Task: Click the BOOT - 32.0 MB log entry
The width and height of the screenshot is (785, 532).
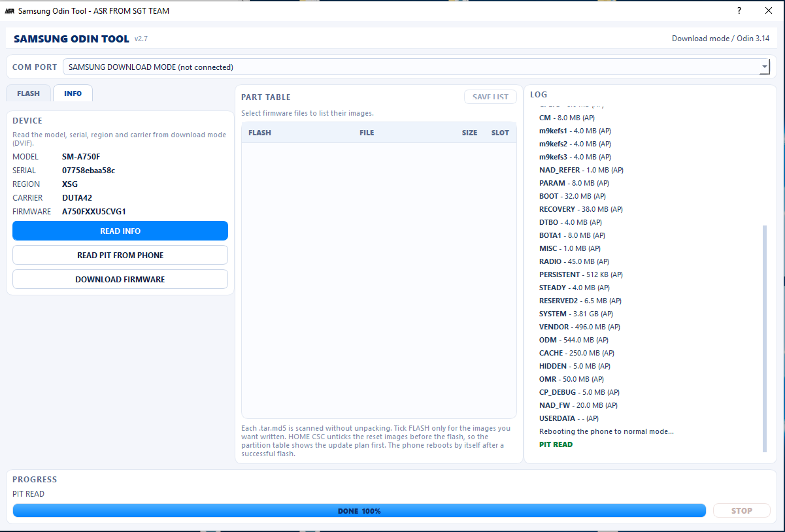Action: point(573,196)
